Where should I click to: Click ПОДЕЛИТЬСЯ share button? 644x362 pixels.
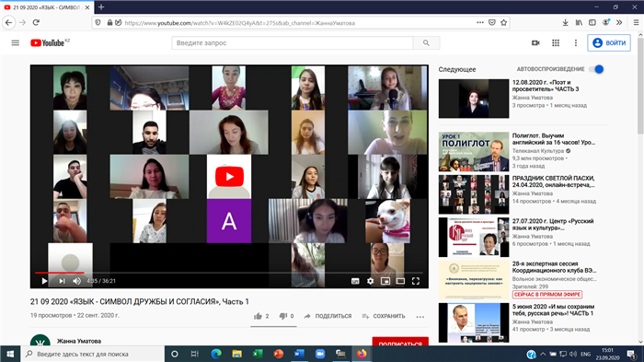click(x=328, y=316)
